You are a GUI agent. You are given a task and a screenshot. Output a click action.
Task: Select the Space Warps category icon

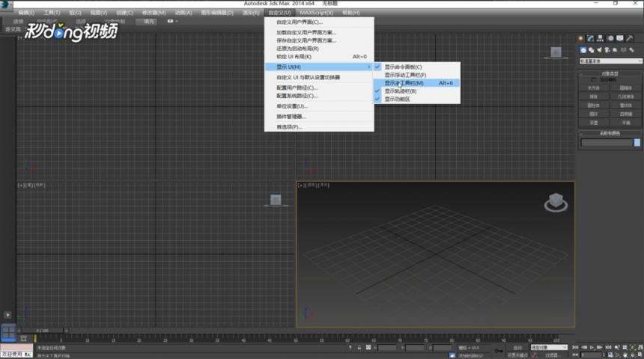(x=624, y=50)
